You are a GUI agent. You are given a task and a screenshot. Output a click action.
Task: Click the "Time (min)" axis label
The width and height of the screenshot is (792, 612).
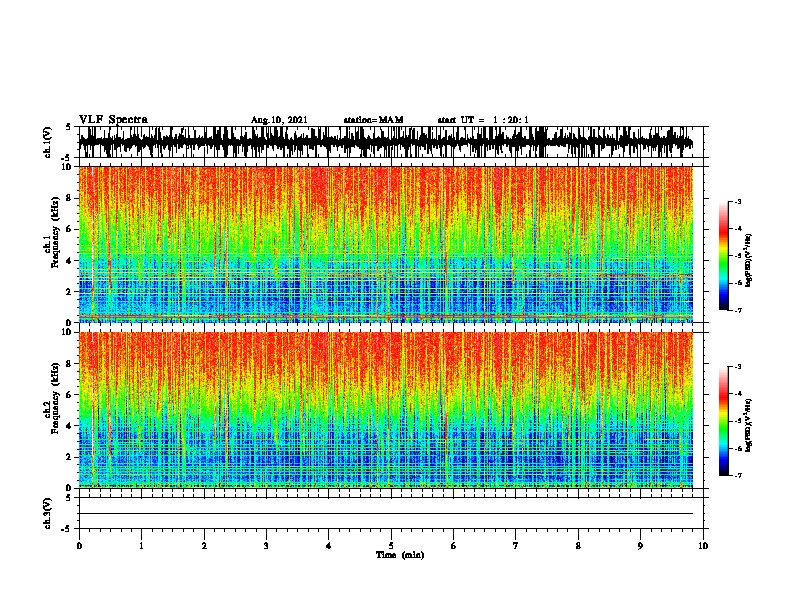click(400, 555)
